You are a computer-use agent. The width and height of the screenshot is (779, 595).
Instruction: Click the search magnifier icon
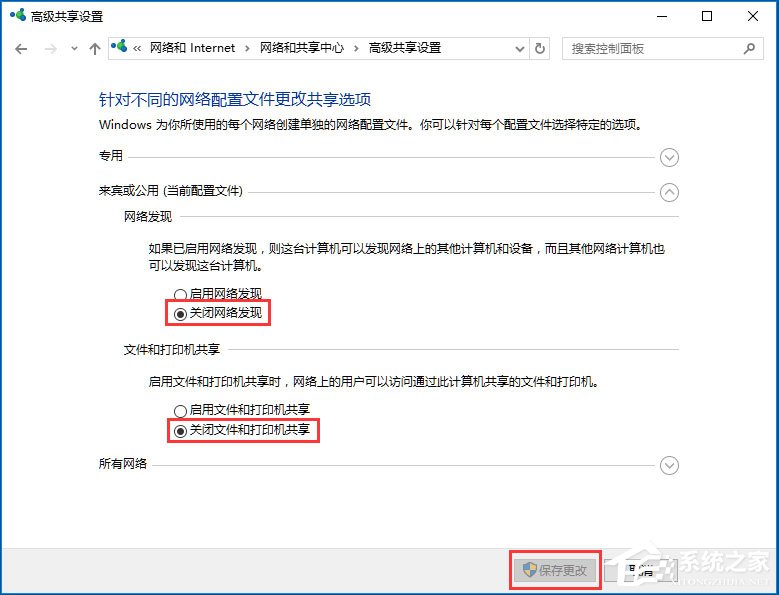click(x=749, y=48)
